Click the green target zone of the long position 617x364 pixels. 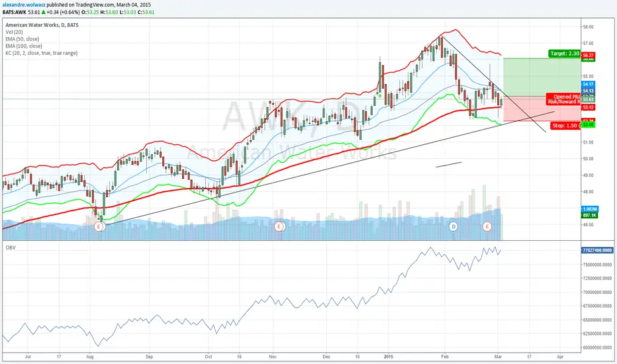542,77
